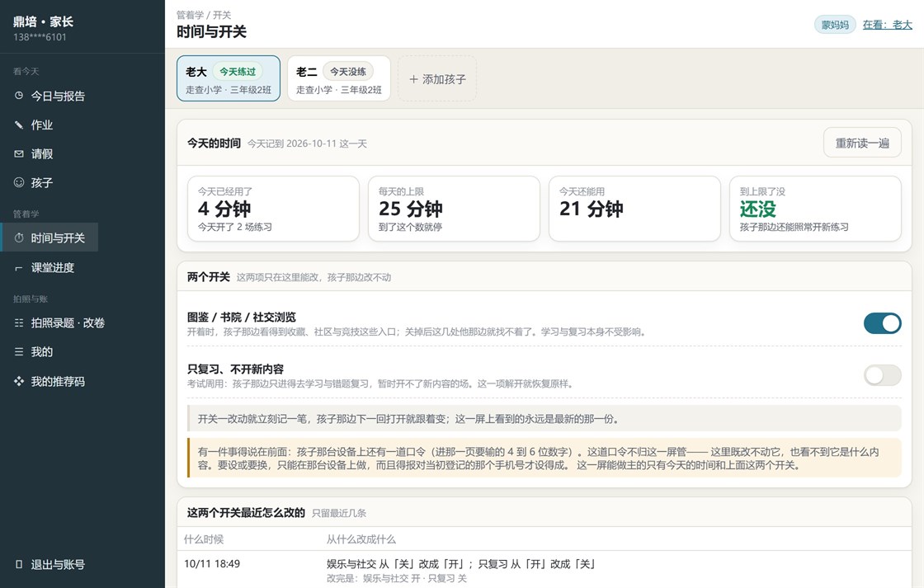Click the envelope icon beside 请假
Image resolution: width=924 pixels, height=588 pixels.
(x=19, y=153)
